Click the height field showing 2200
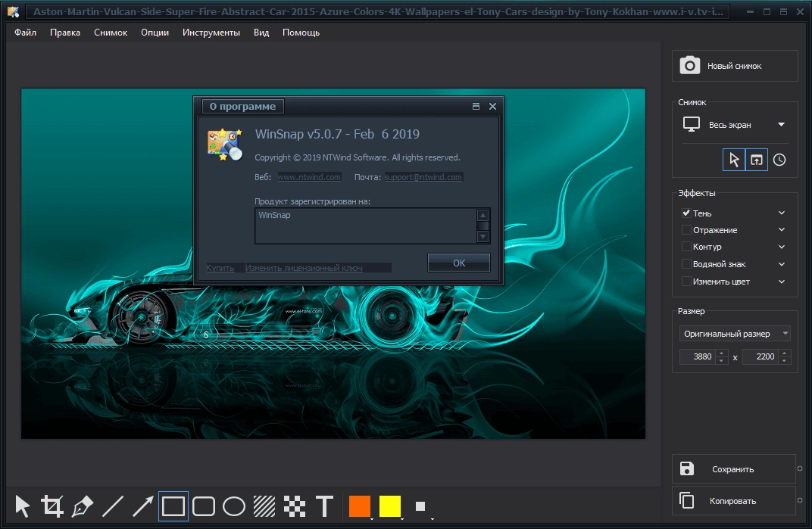This screenshot has width=812, height=529. tap(760, 356)
